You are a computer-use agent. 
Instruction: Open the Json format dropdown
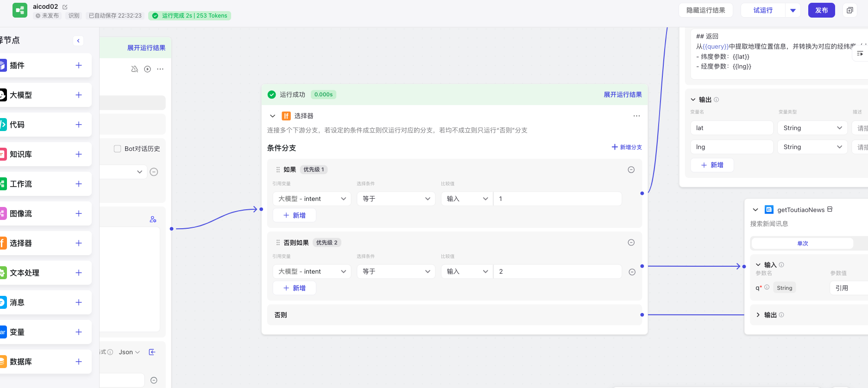(129, 352)
